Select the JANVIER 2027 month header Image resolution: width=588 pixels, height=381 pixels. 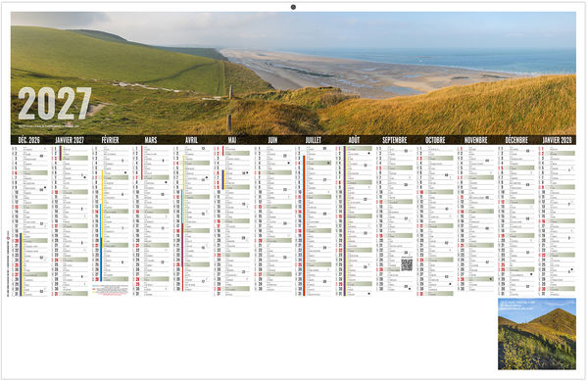tap(70, 140)
